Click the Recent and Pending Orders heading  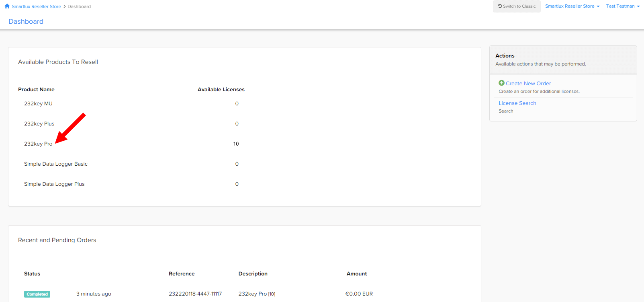[x=57, y=240]
